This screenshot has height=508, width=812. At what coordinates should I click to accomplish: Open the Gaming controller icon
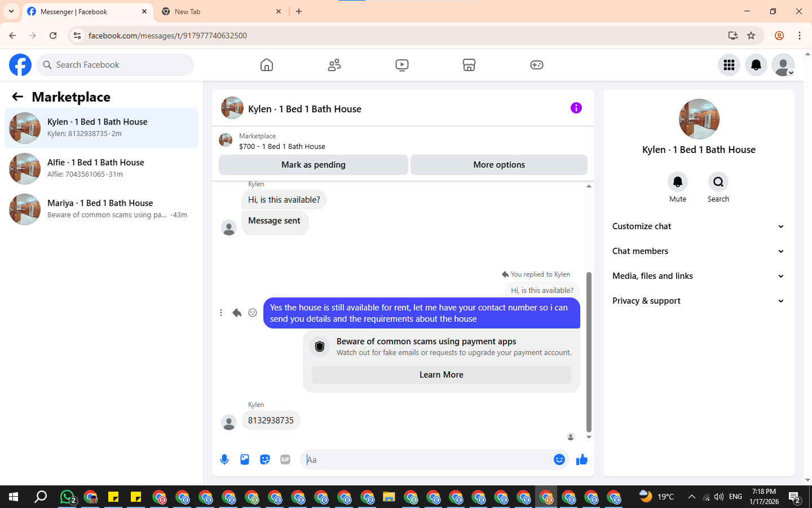pos(537,65)
